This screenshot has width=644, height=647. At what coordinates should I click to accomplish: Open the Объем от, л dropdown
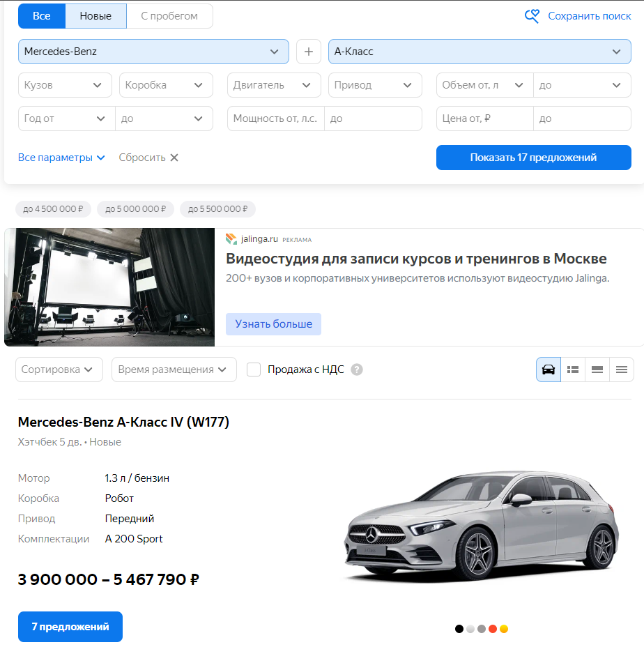point(485,85)
